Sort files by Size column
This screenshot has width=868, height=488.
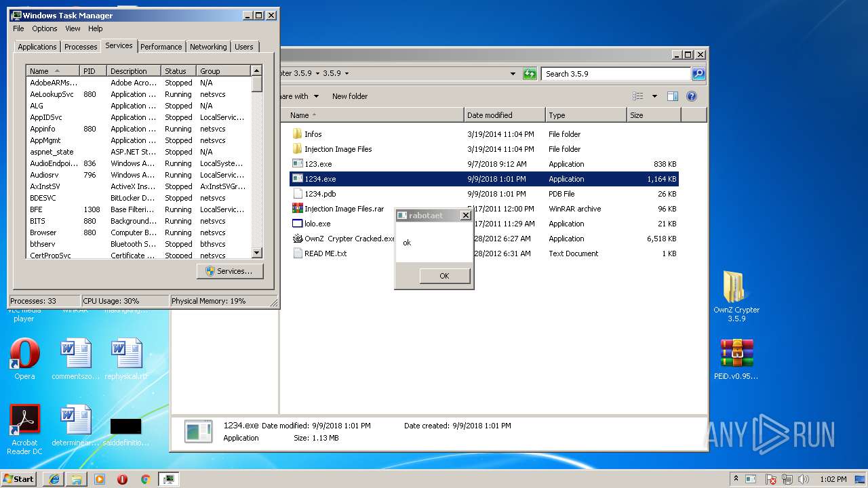654,115
